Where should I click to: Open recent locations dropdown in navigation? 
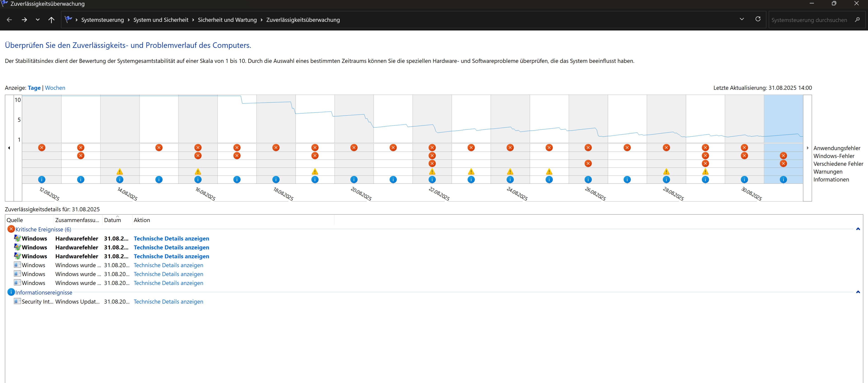[38, 20]
